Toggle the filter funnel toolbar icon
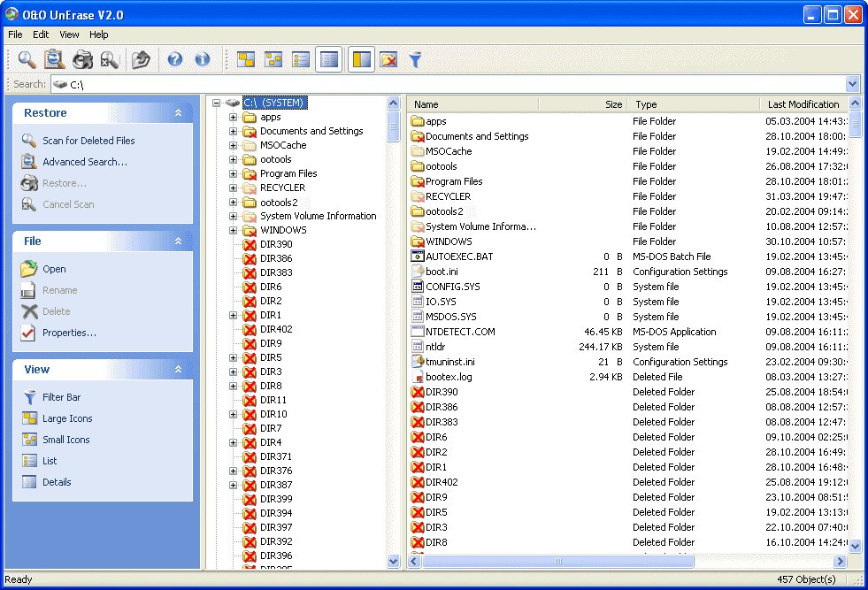The height and width of the screenshot is (590, 868). (x=415, y=59)
